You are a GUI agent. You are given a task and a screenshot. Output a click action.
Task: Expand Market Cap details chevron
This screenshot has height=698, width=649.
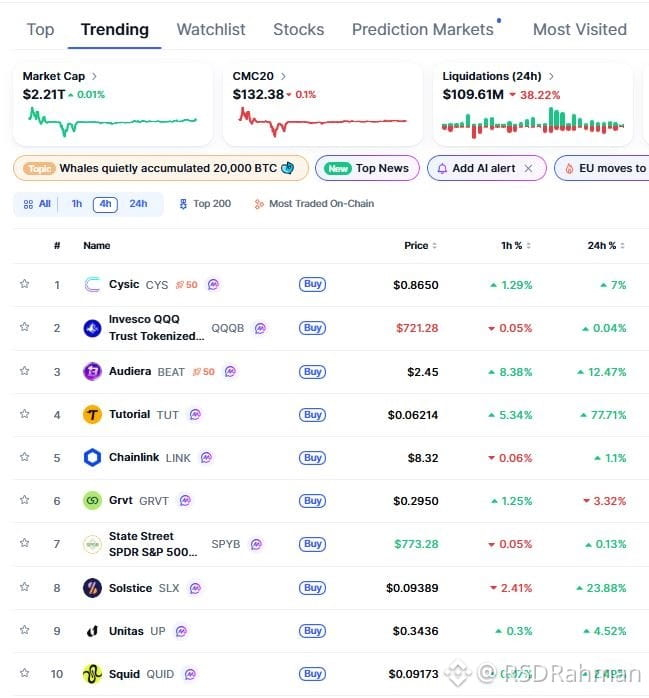click(x=94, y=76)
